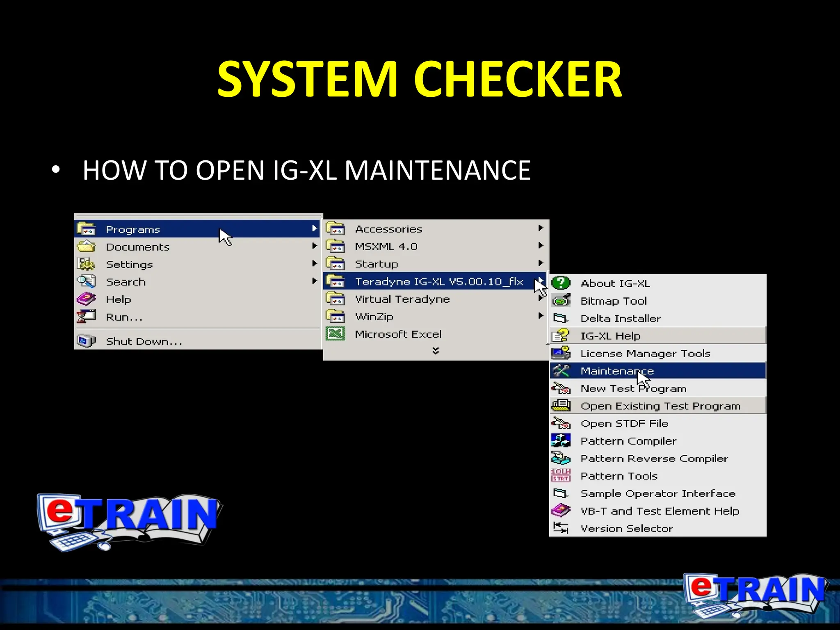Click the Microsoft Excel icon

tap(335, 334)
